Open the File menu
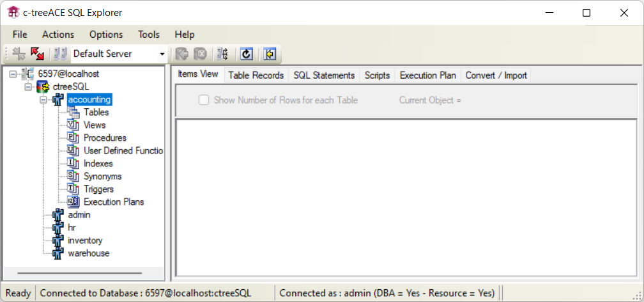The image size is (644, 302). pos(20,35)
